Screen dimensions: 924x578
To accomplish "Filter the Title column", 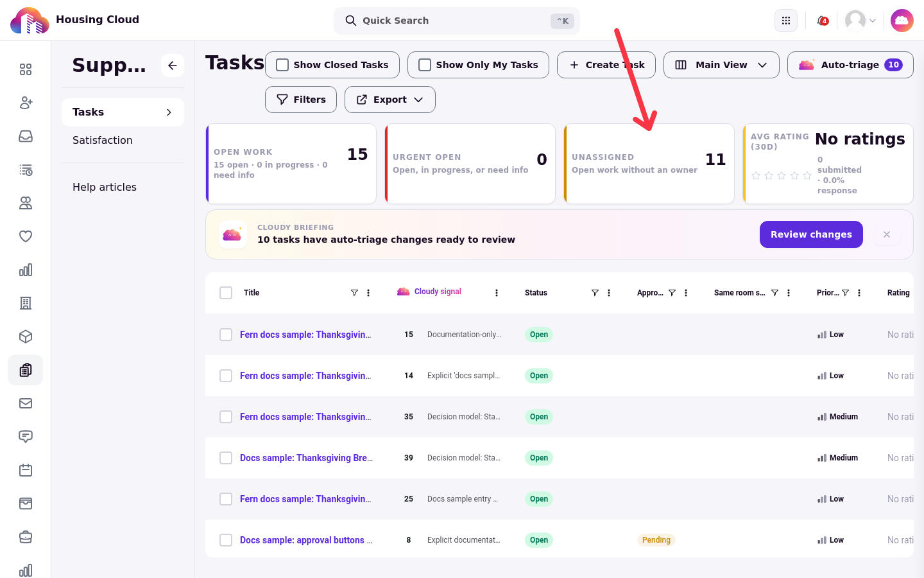I will pyautogui.click(x=354, y=293).
